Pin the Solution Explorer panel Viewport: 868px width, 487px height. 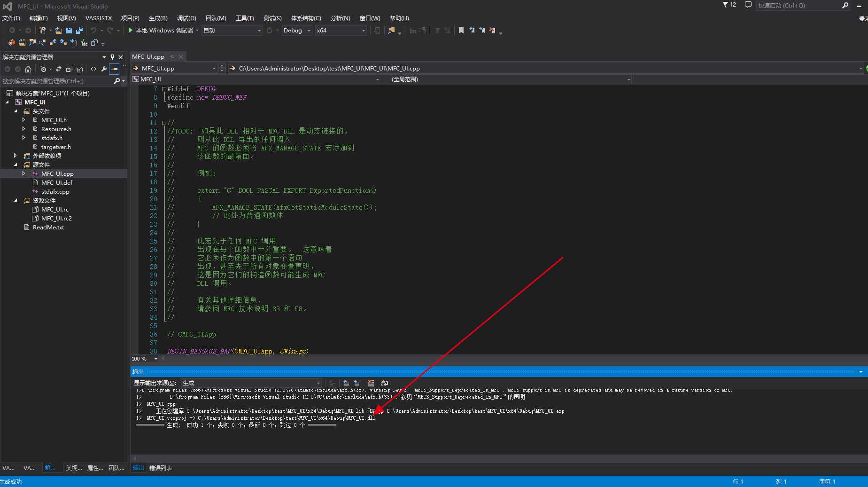tap(112, 57)
